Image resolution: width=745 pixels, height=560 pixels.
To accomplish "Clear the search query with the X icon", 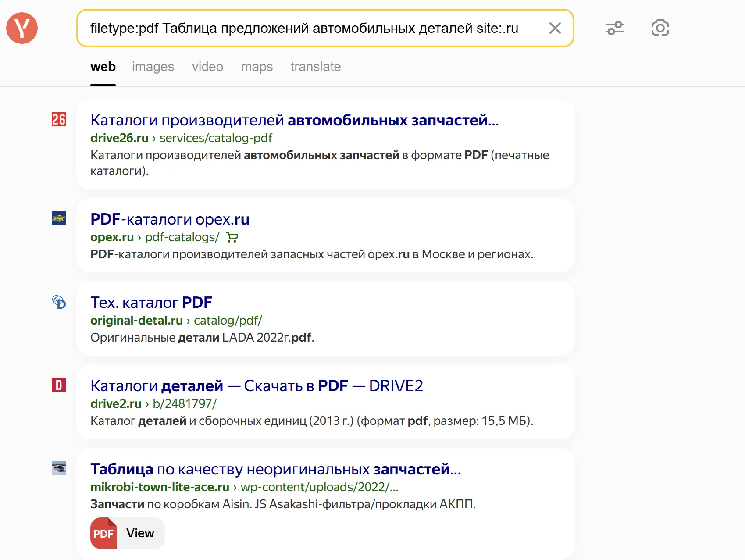I will point(555,28).
